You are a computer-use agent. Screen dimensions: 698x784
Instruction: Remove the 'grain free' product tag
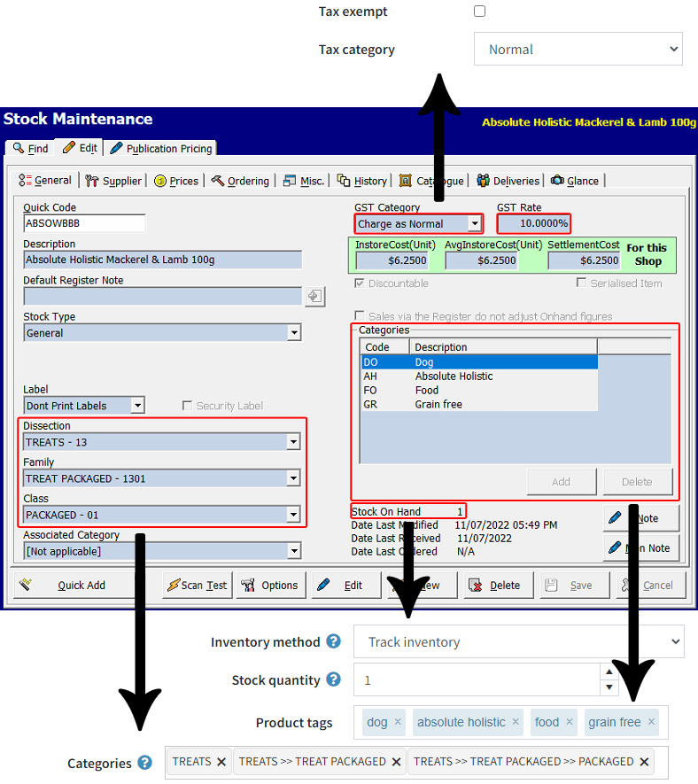652,722
